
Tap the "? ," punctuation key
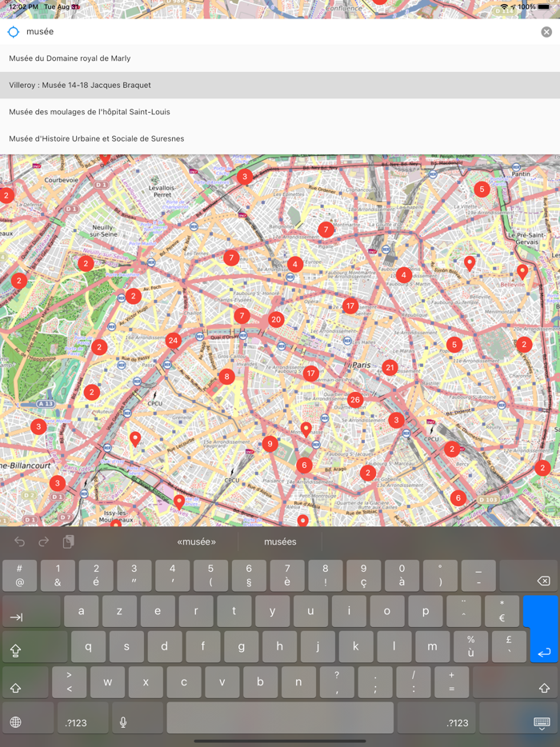point(337,682)
